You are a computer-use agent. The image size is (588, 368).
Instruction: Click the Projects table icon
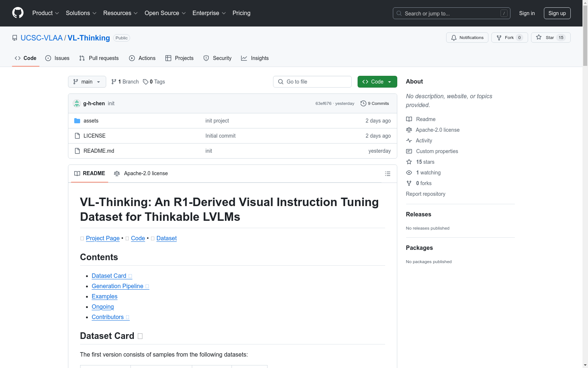point(168,58)
